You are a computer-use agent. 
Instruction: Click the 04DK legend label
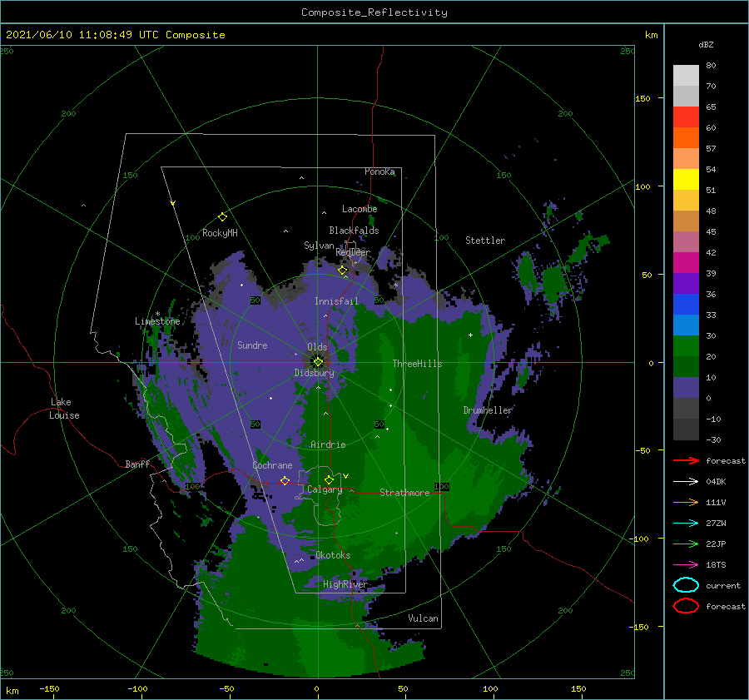click(x=716, y=481)
